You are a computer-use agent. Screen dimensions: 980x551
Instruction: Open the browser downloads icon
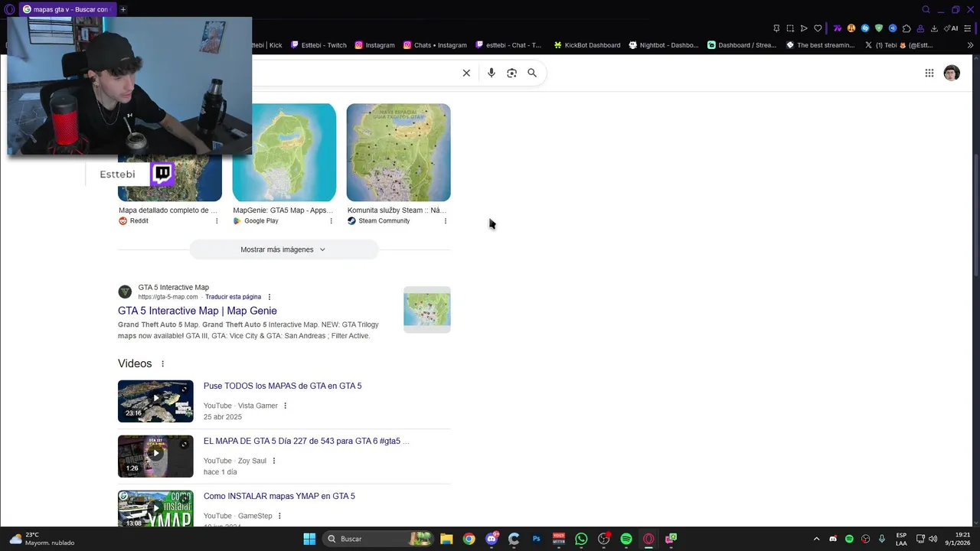[934, 28]
